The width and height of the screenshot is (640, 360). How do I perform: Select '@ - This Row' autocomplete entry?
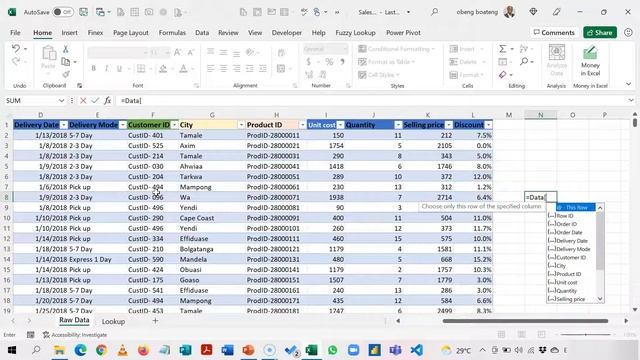pyautogui.click(x=576, y=207)
